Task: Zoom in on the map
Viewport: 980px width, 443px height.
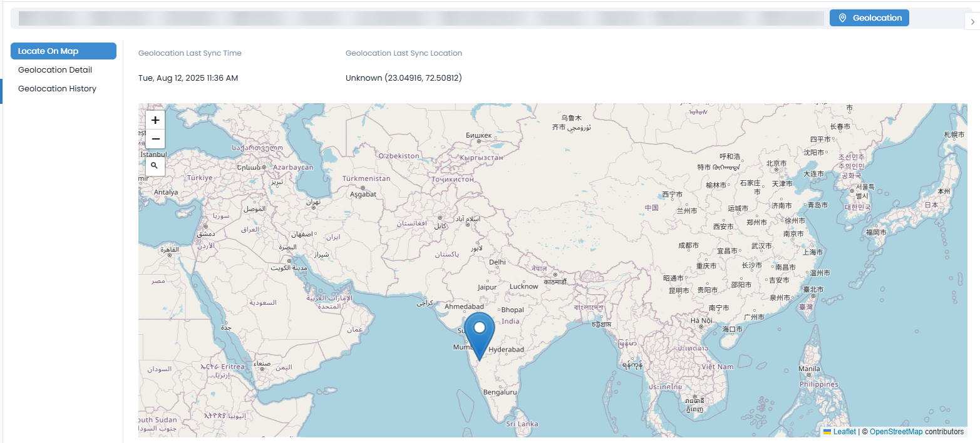Action: pyautogui.click(x=155, y=120)
